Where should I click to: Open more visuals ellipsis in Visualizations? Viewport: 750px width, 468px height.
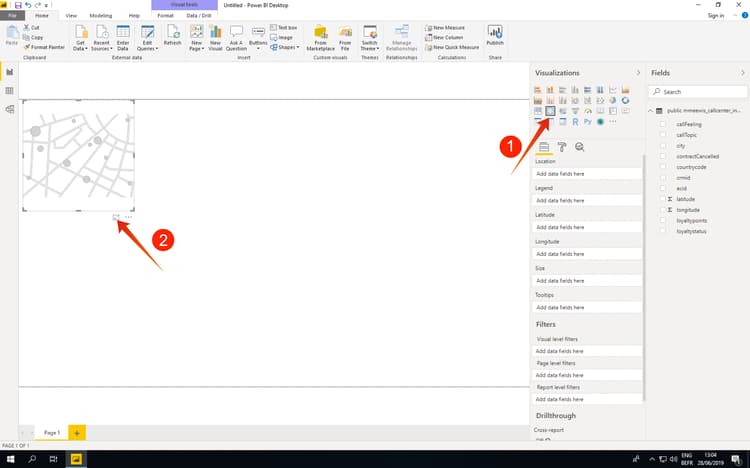pyautogui.click(x=613, y=122)
